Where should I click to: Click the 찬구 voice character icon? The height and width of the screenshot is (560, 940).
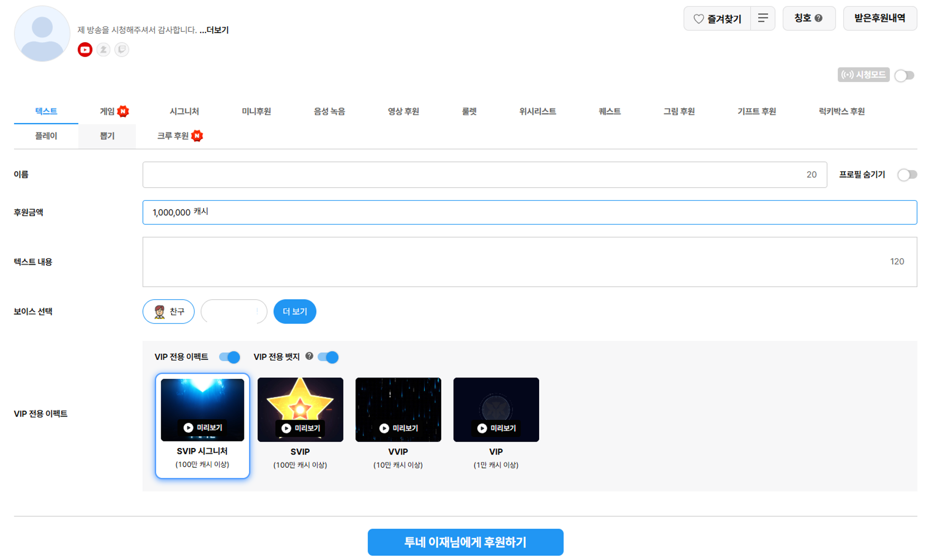(x=159, y=312)
